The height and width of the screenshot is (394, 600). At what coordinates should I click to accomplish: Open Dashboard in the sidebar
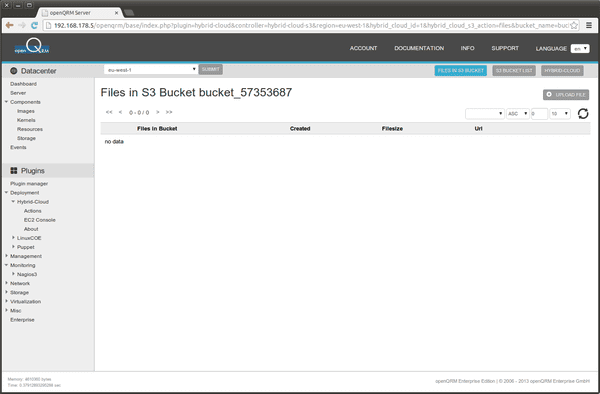pyautogui.click(x=23, y=84)
